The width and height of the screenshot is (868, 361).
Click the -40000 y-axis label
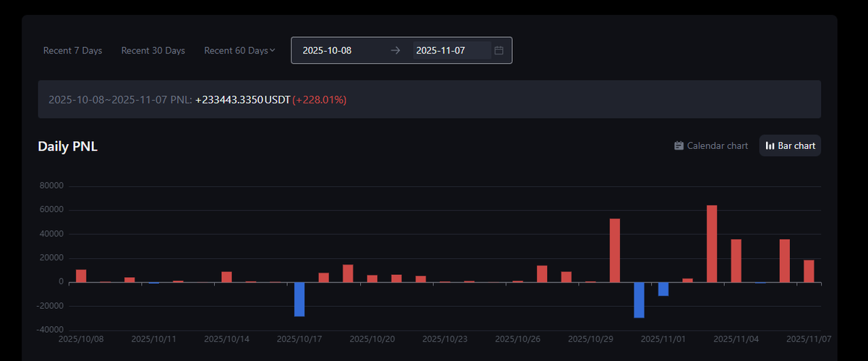[x=51, y=330]
